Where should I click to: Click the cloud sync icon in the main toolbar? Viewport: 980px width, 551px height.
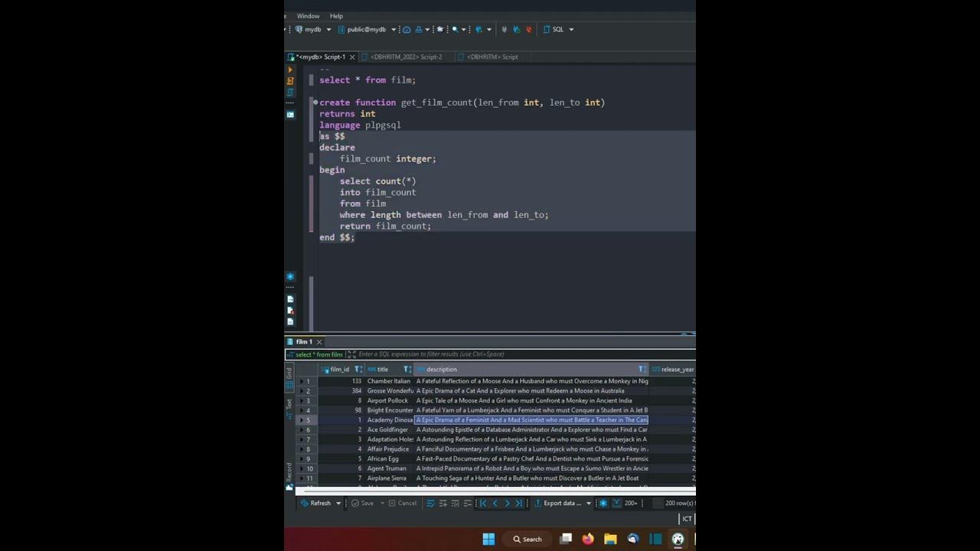pyautogui.click(x=407, y=29)
